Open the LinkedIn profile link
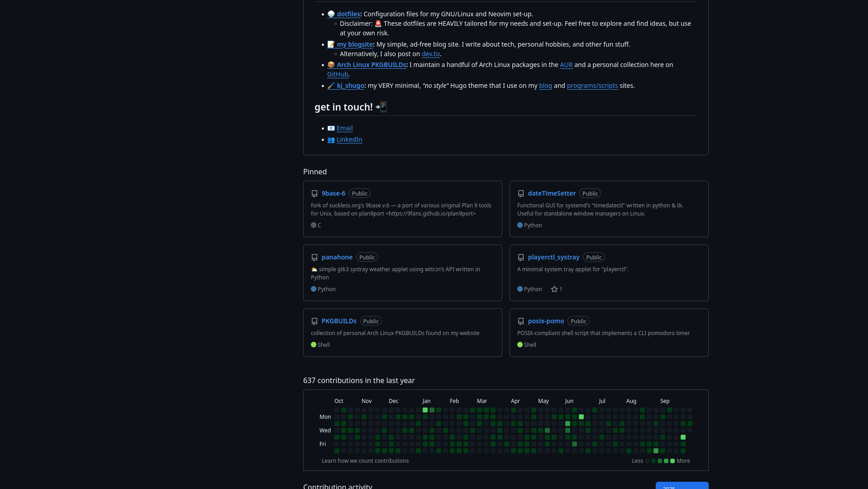 (349, 139)
